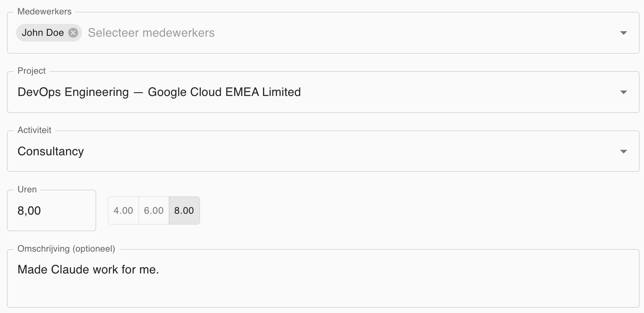
Task: Select the 6.00 hours preset
Action: pos(154,210)
